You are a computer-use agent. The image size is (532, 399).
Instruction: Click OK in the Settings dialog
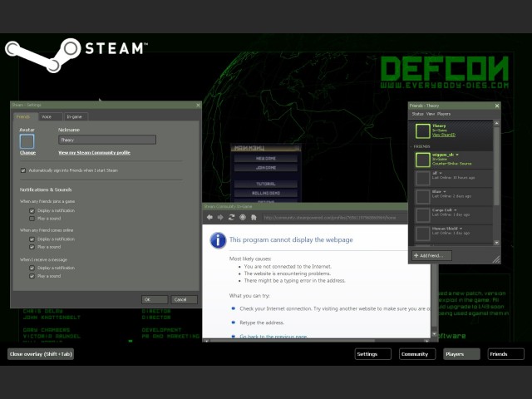[x=155, y=299]
